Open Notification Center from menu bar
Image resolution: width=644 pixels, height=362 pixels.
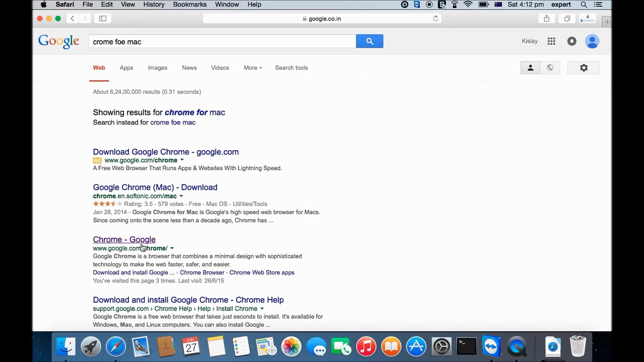pos(599,5)
